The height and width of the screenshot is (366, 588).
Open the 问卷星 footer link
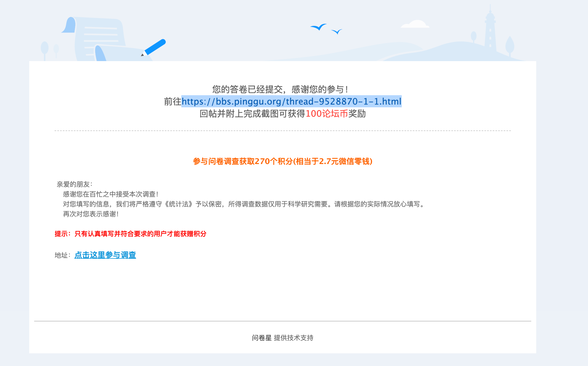click(261, 338)
